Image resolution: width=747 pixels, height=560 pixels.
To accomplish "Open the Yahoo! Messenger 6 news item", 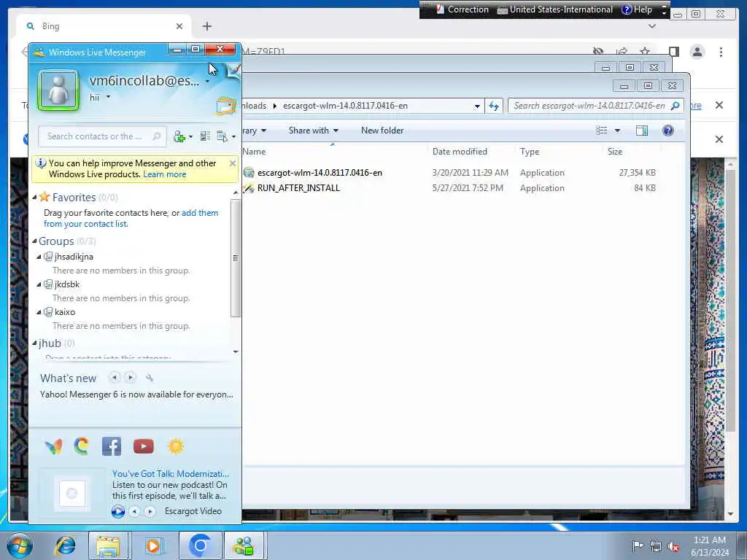I will (x=136, y=394).
